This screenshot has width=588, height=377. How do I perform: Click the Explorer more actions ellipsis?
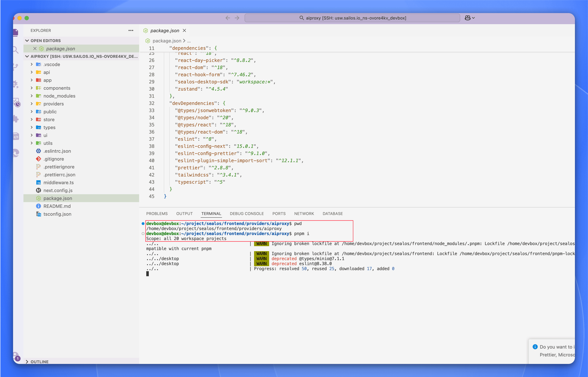point(131,30)
